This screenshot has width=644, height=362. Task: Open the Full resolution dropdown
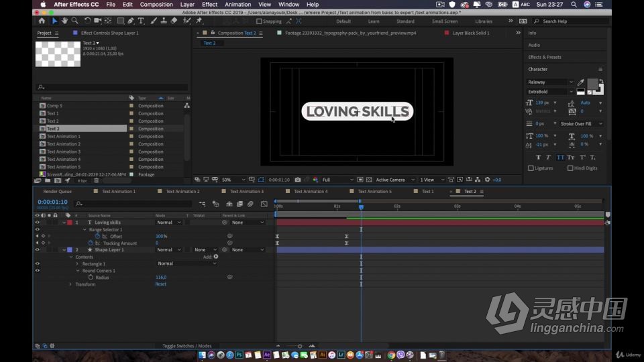pyautogui.click(x=337, y=180)
